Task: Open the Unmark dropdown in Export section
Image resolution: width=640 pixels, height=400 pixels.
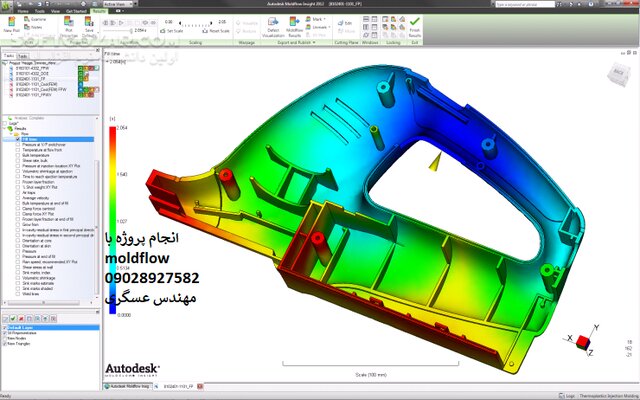Action: click(318, 27)
